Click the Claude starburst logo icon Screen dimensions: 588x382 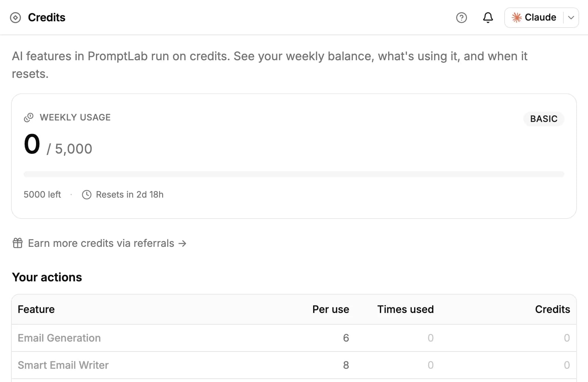pos(517,18)
